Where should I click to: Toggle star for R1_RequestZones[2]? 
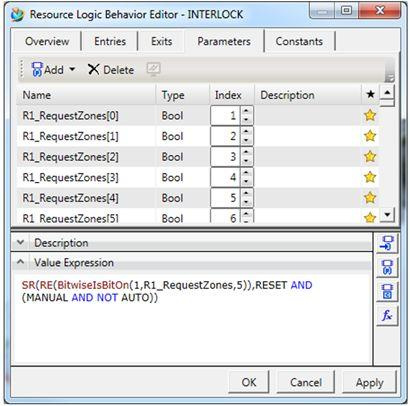(x=370, y=157)
